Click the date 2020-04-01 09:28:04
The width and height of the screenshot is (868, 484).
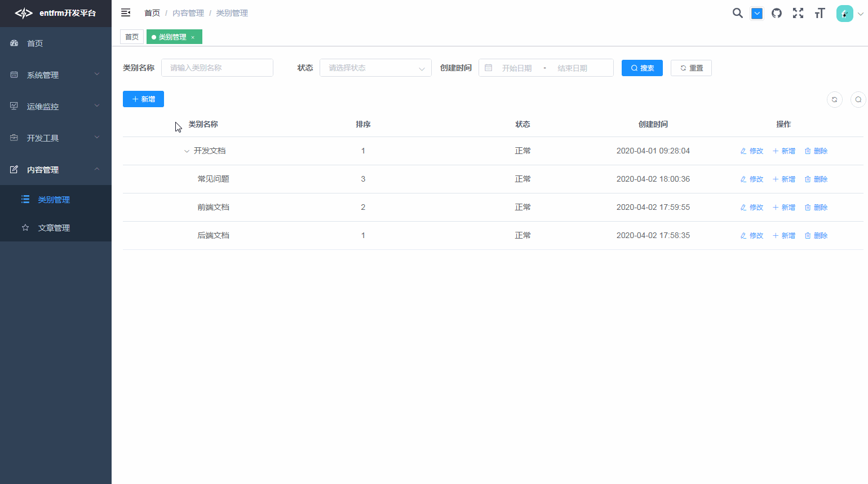(x=653, y=151)
